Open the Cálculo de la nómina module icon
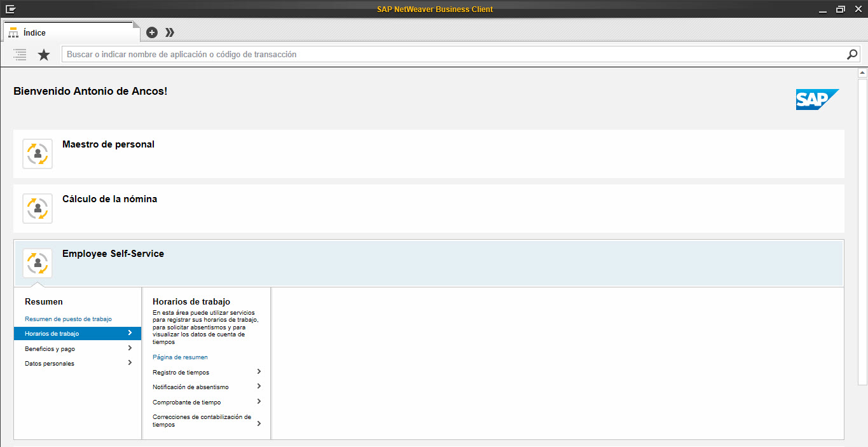 [37, 208]
